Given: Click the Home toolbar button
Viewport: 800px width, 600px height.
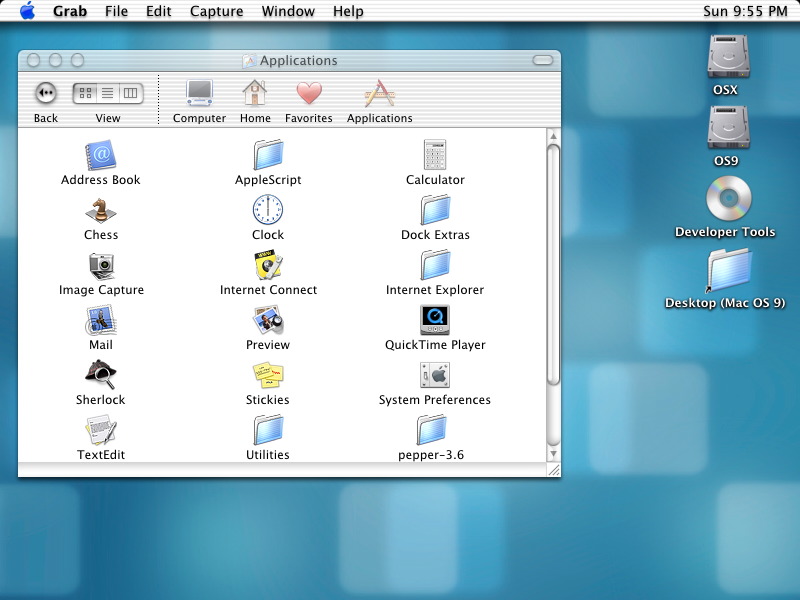Looking at the screenshot, I should click(x=255, y=94).
